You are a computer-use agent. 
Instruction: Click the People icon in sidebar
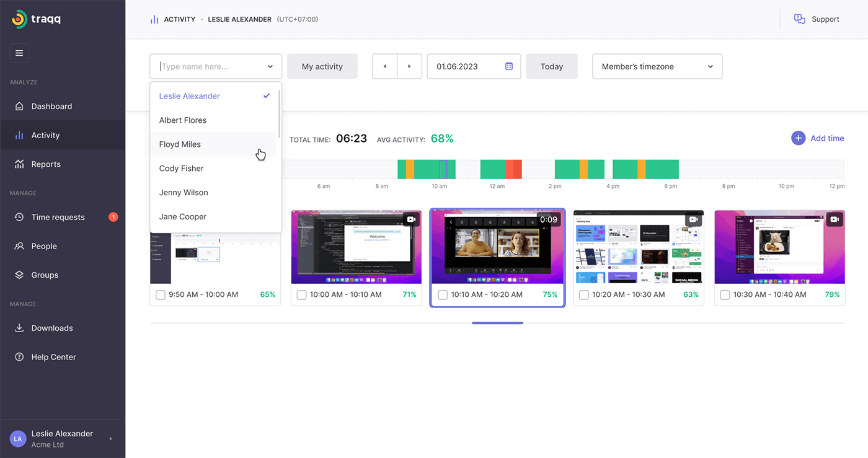pyautogui.click(x=19, y=246)
